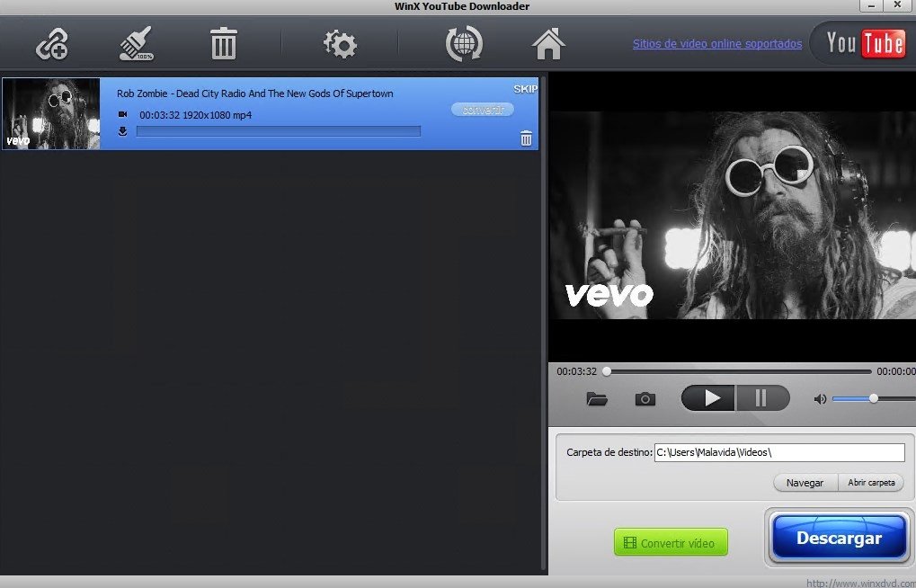Viewport: 916px width, 588px height.
Task: Click the elapsed time '00:03:32' label
Action: [x=576, y=371]
